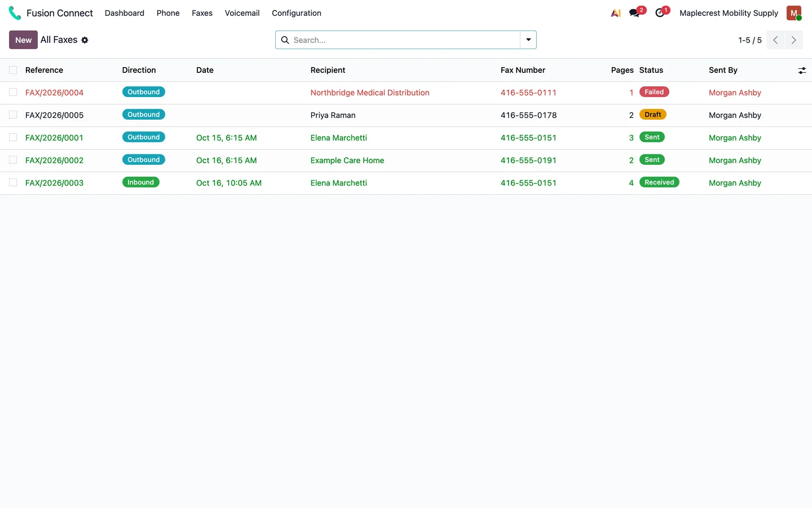
Task: Click the All Faxes gear settings icon
Action: pos(85,40)
